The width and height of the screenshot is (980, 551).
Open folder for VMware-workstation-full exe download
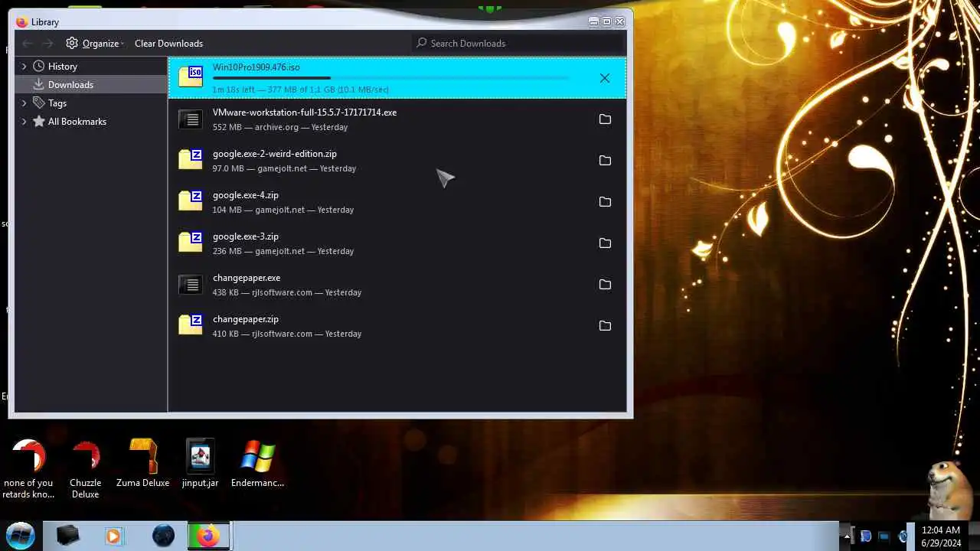605,119
